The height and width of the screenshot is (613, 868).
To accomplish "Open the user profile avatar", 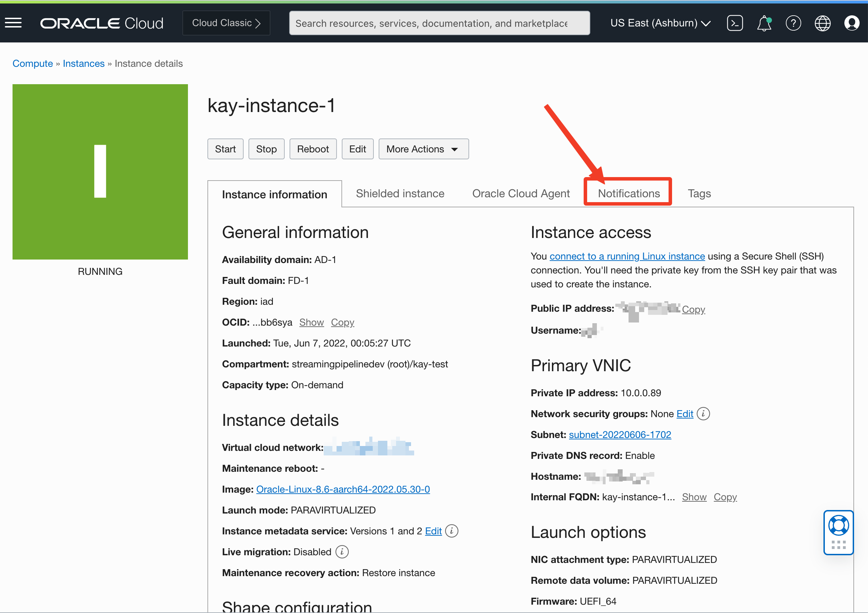I will [x=852, y=23].
